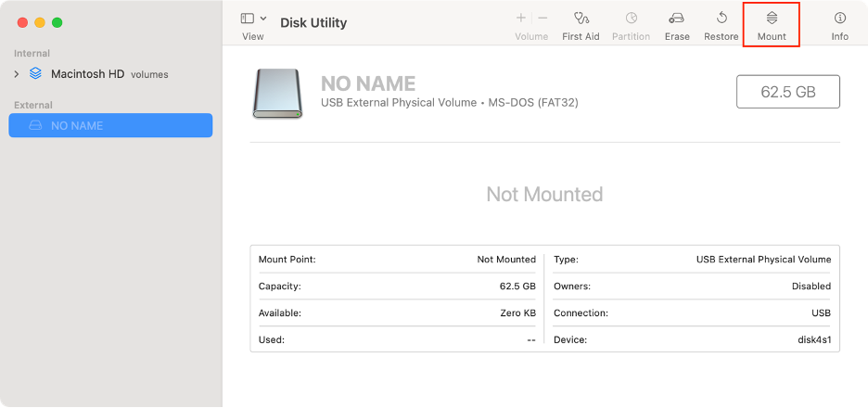Show Info for the selected volume
The image size is (868, 408).
tap(840, 25)
